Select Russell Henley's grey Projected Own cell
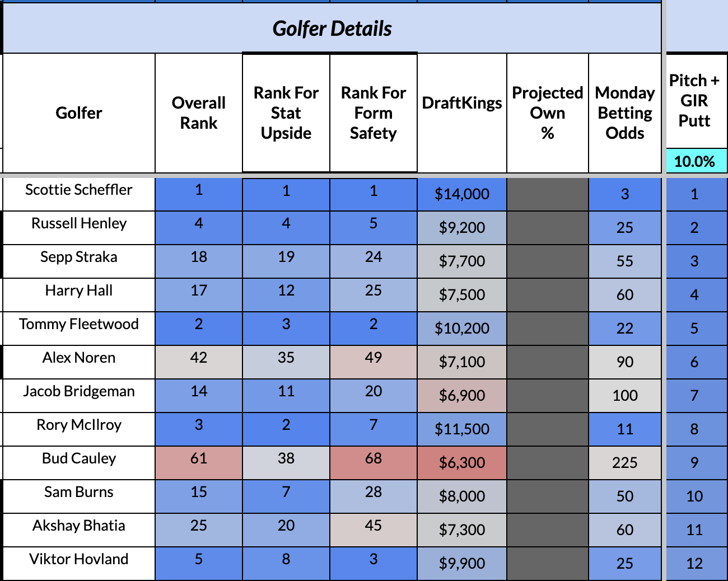Viewport: 728px width, 581px height. pyautogui.click(x=548, y=228)
